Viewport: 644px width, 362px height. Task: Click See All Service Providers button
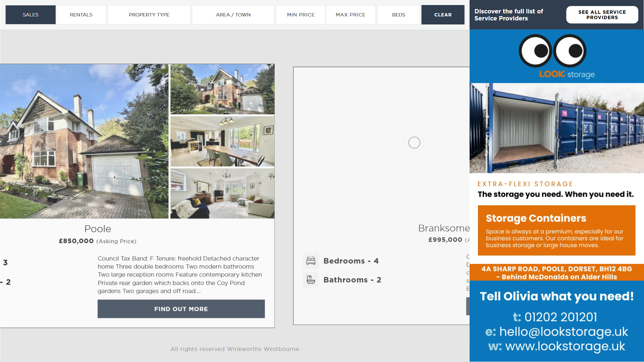(x=602, y=15)
